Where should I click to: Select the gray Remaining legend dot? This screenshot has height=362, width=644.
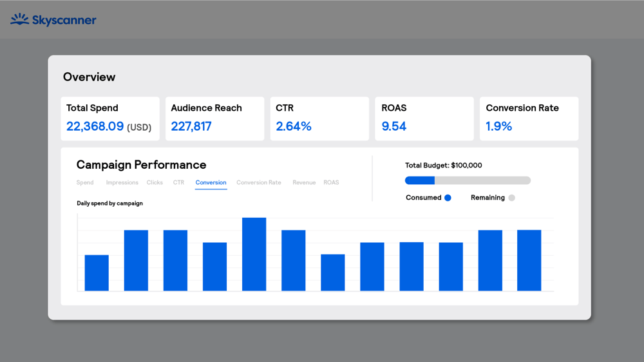(511, 198)
